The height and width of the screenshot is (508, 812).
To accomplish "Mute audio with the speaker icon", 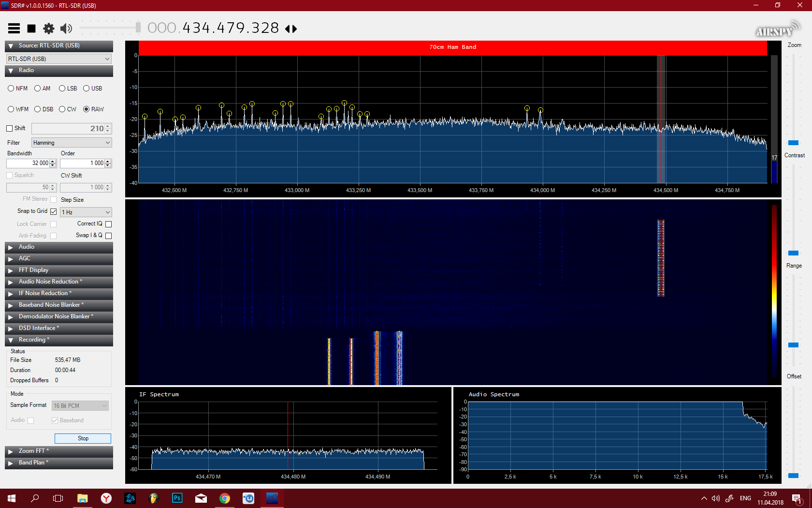I will 66,29.
